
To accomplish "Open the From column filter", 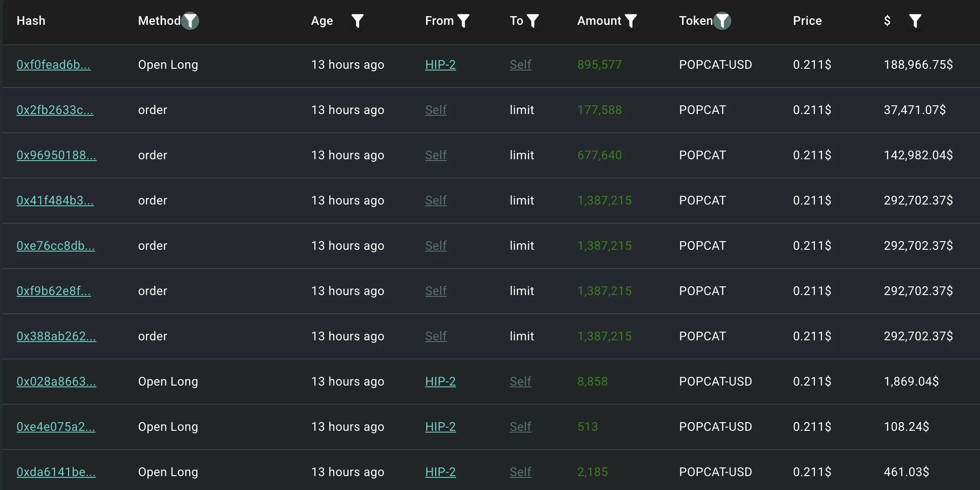I will click(464, 20).
